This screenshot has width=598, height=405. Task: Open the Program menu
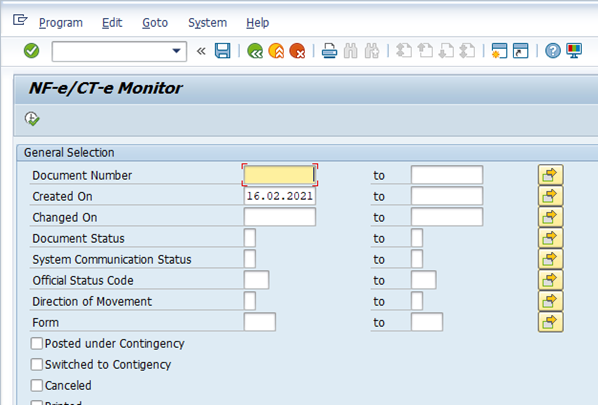point(61,23)
